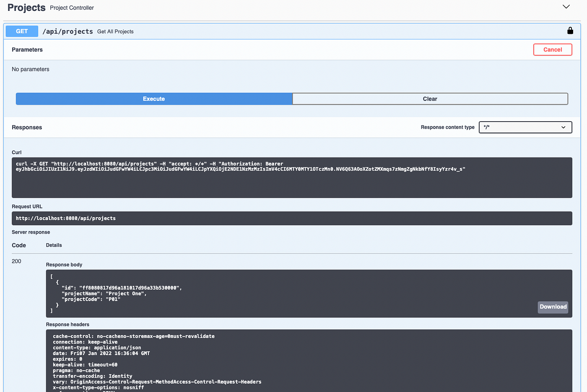The width and height of the screenshot is (587, 392).
Task: Click the 200 status code entry
Action: click(16, 261)
